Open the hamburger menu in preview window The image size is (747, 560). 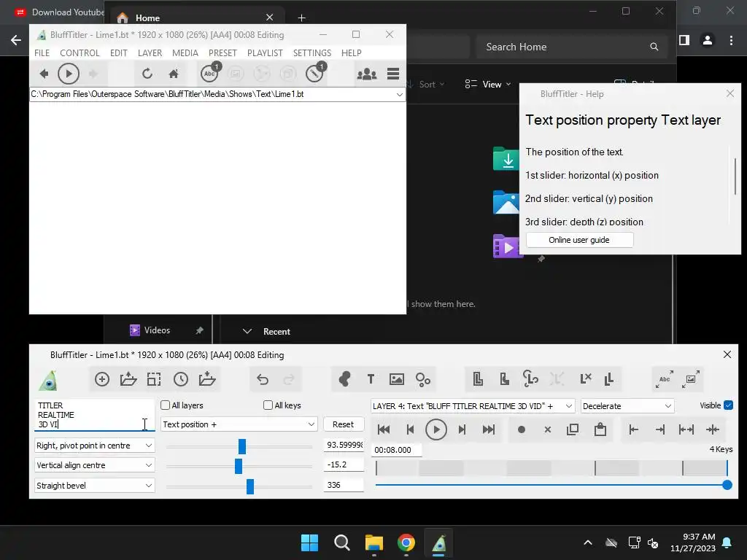tap(393, 74)
